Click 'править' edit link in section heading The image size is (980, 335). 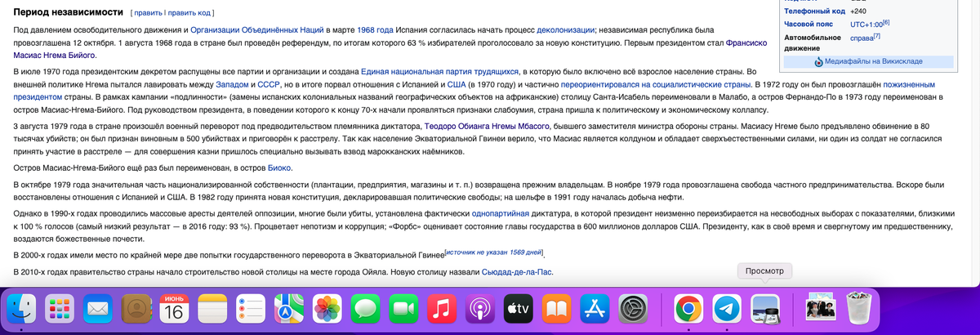148,14
